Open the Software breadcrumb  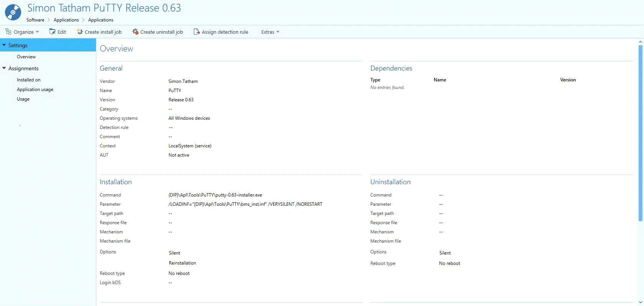click(35, 20)
